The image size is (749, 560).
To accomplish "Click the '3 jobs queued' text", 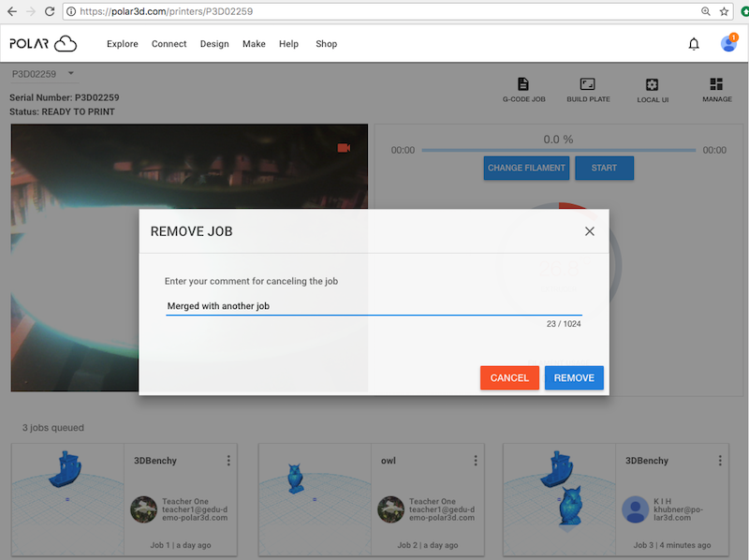I will (53, 428).
